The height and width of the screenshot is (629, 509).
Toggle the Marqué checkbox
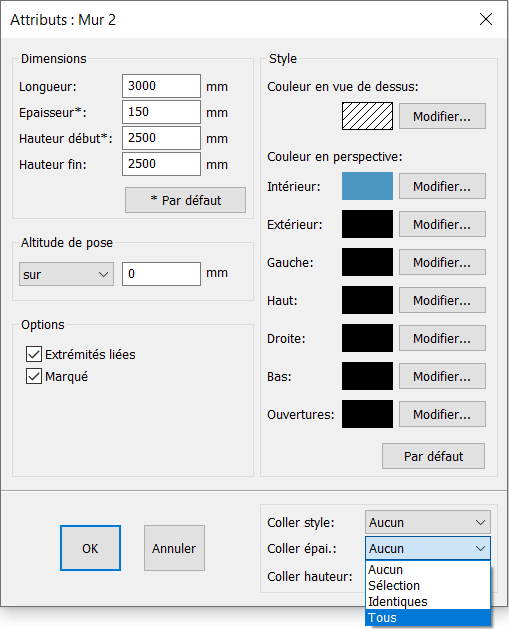pyautogui.click(x=34, y=376)
